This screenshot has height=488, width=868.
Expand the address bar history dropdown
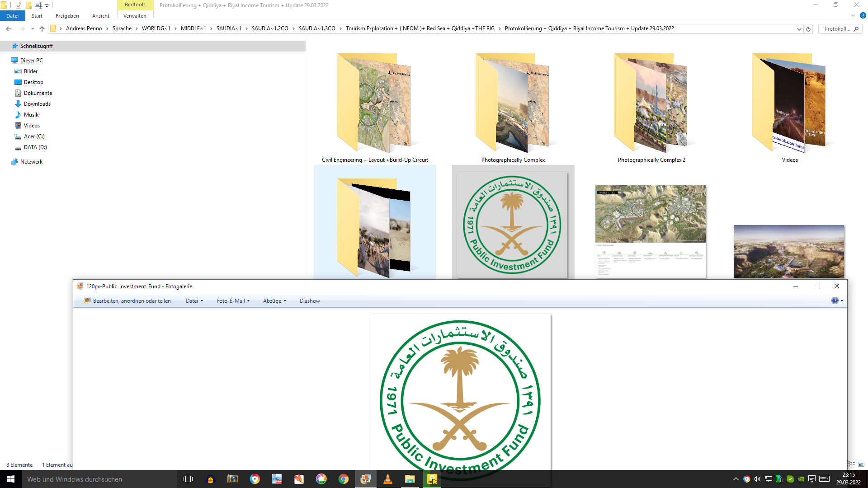point(799,29)
